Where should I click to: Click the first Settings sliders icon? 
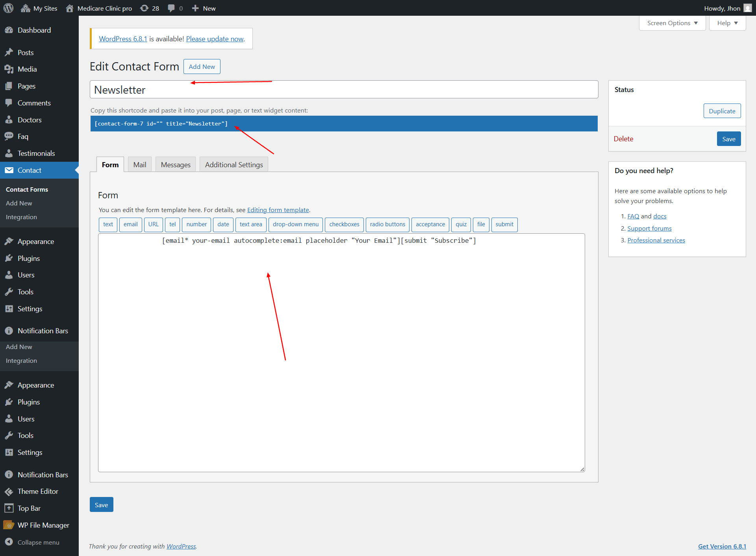[x=9, y=309]
